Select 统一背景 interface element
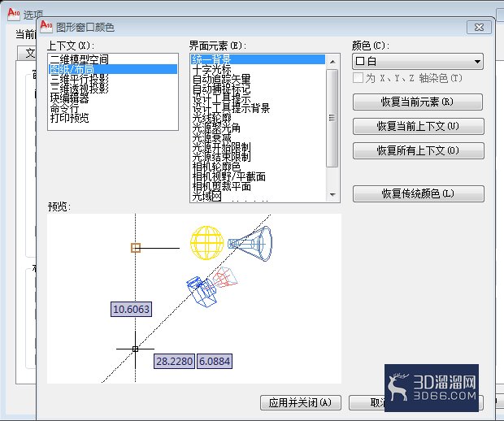The image size is (504, 421). click(258, 59)
